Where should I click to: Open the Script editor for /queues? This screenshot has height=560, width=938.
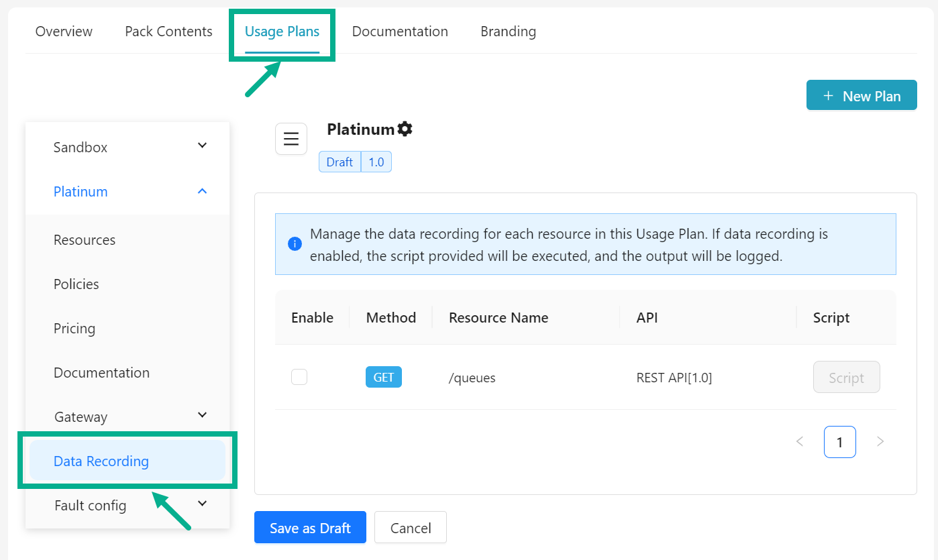[846, 377]
